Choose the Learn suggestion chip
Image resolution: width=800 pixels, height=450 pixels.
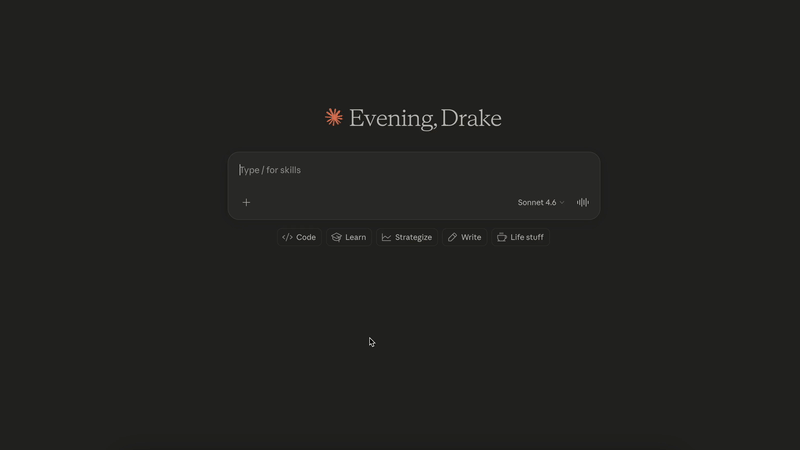[348, 237]
